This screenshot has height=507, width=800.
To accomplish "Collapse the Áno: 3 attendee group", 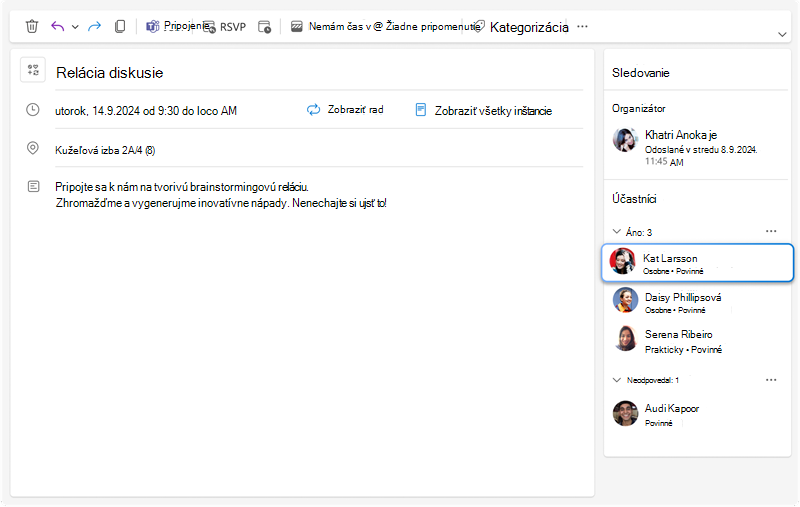I will point(617,232).
